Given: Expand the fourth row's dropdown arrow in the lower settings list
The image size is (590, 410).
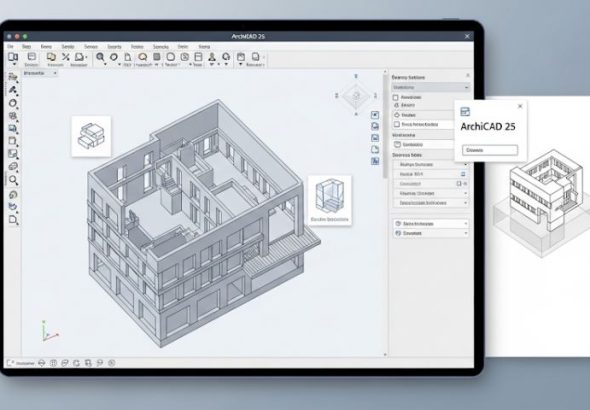Looking at the screenshot, I should click(x=465, y=193).
